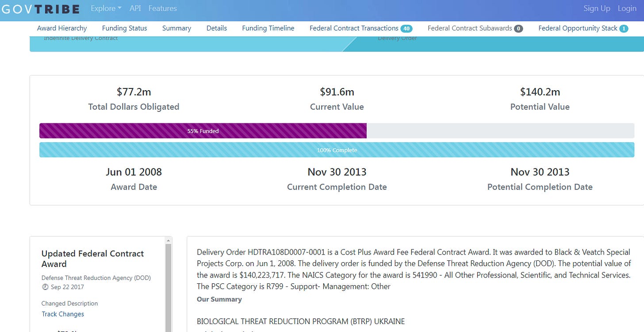Viewport: 644px width, 332px height.
Task: Click the 40 badge on Federal Contract Transactions
Action: coord(407,28)
